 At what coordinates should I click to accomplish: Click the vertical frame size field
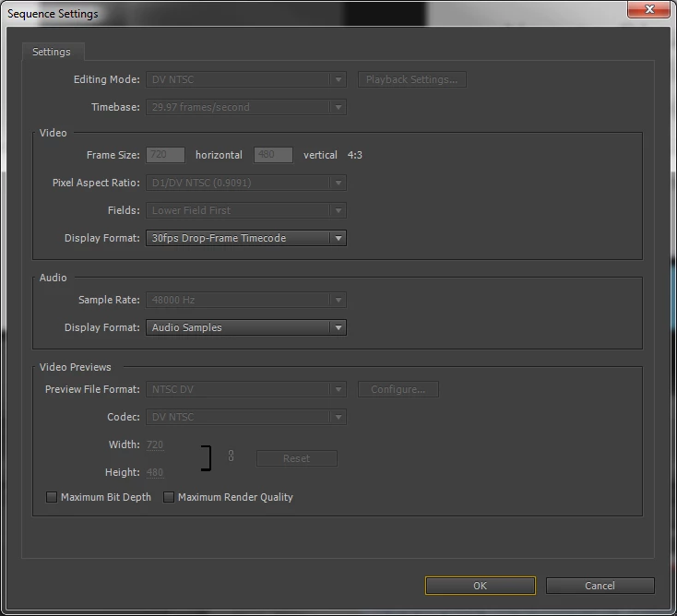pyautogui.click(x=273, y=155)
